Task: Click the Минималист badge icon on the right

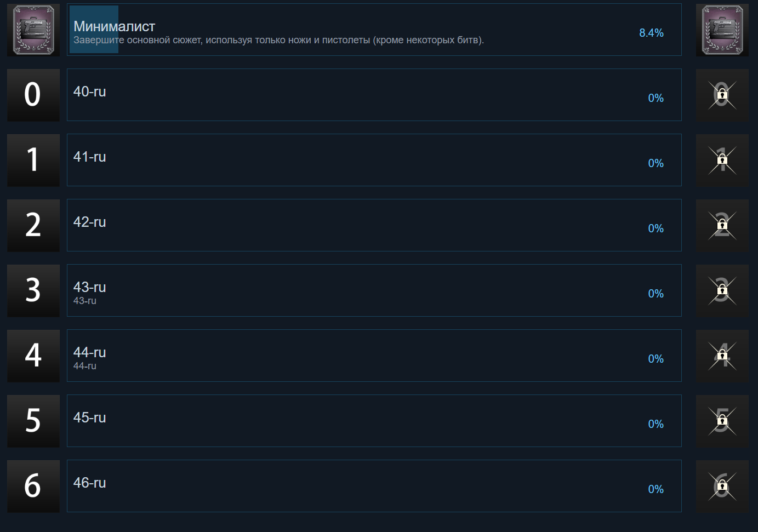Action: 722,30
